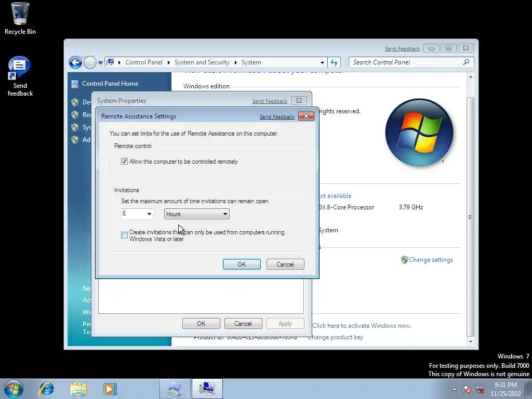Click Send Feedback in System Properties title
Screen dimensions: 532x399
click(270, 101)
